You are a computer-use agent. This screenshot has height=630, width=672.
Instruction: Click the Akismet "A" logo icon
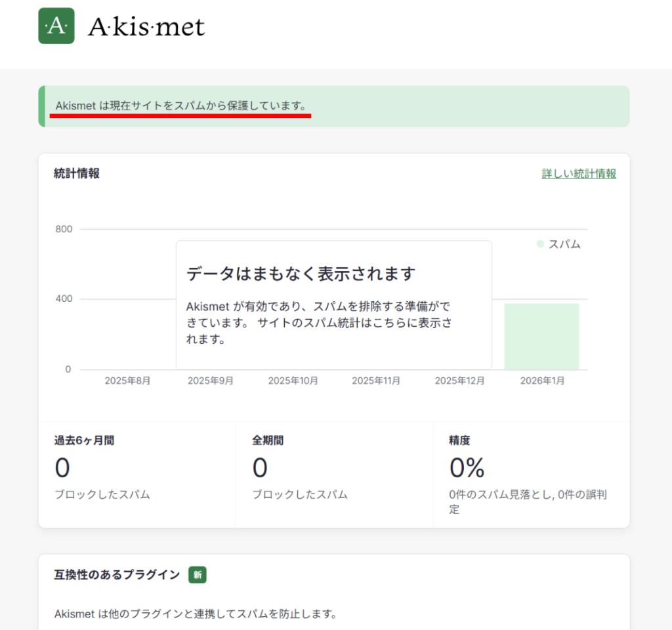[x=56, y=25]
